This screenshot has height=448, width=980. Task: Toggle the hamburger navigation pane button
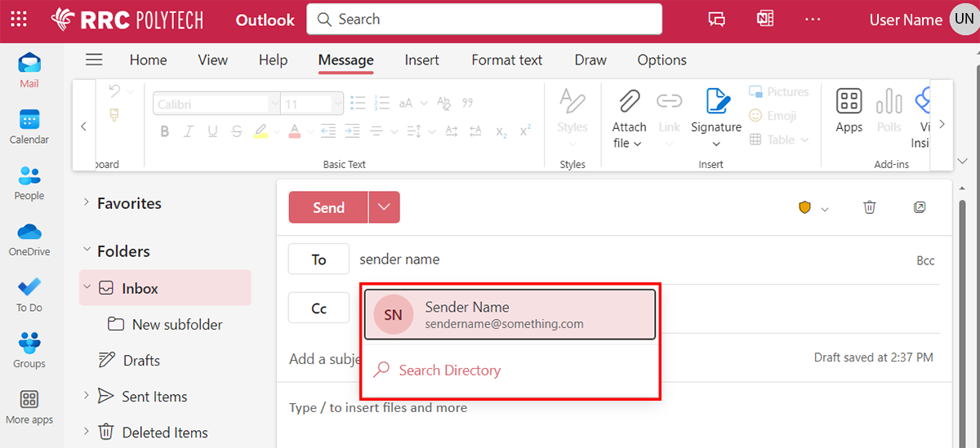click(x=95, y=60)
